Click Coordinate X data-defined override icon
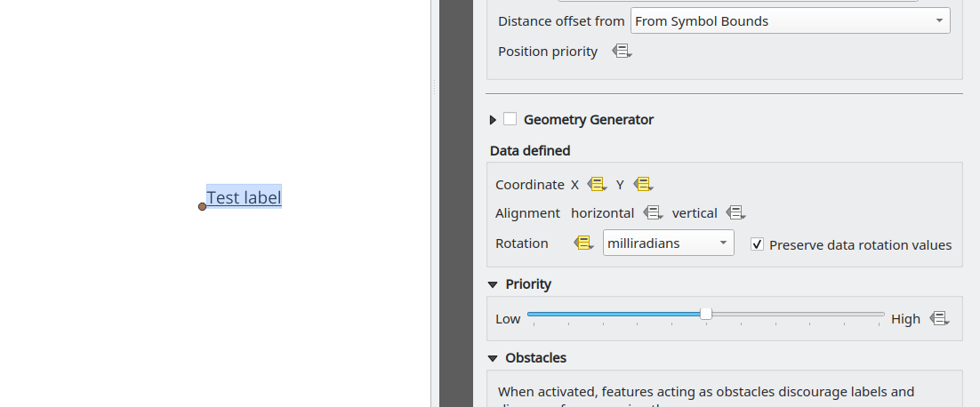The height and width of the screenshot is (407, 980). [x=596, y=185]
